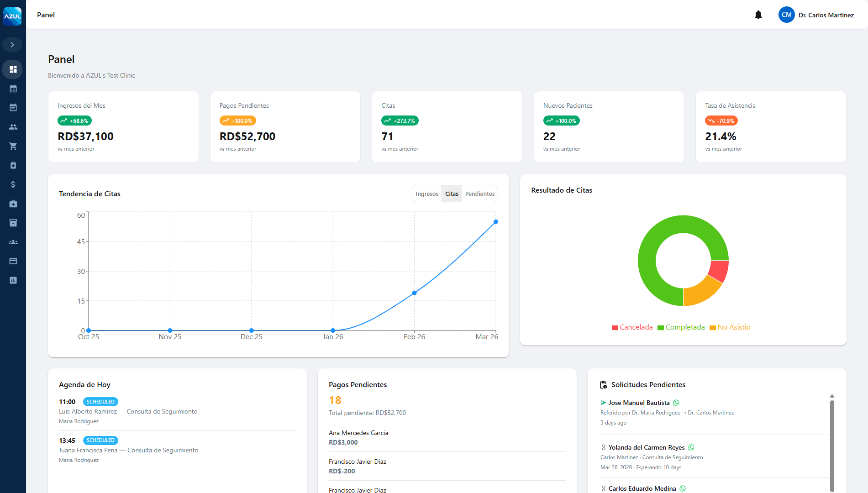Open the medical bag icon in sidebar
The height and width of the screenshot is (493, 868).
[13, 204]
